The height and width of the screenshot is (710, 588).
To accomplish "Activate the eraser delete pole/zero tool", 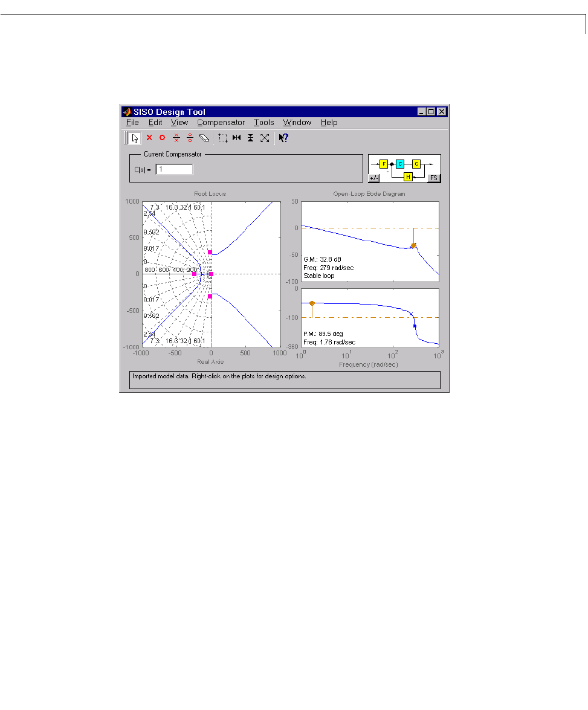I will 204,138.
